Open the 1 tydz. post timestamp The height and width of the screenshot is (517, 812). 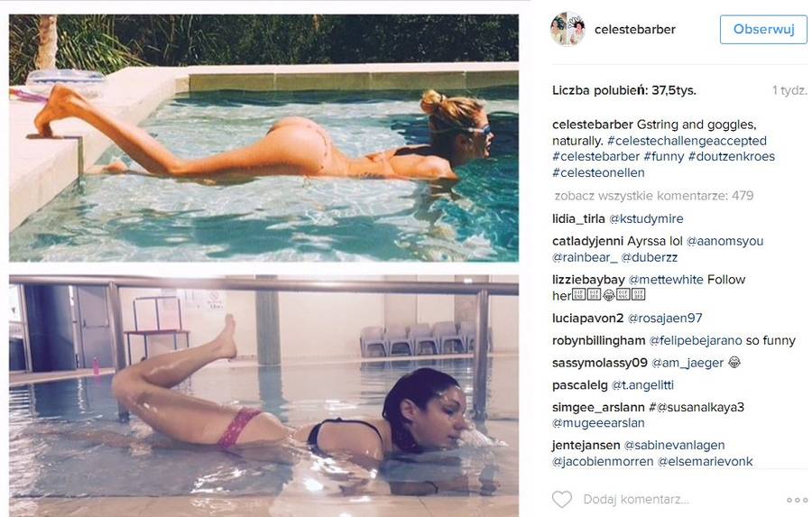pyautogui.click(x=789, y=90)
